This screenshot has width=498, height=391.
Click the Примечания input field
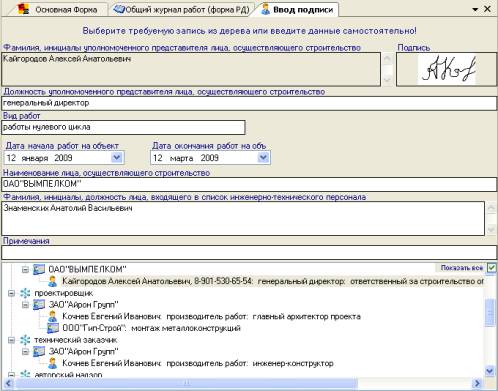tap(249, 252)
